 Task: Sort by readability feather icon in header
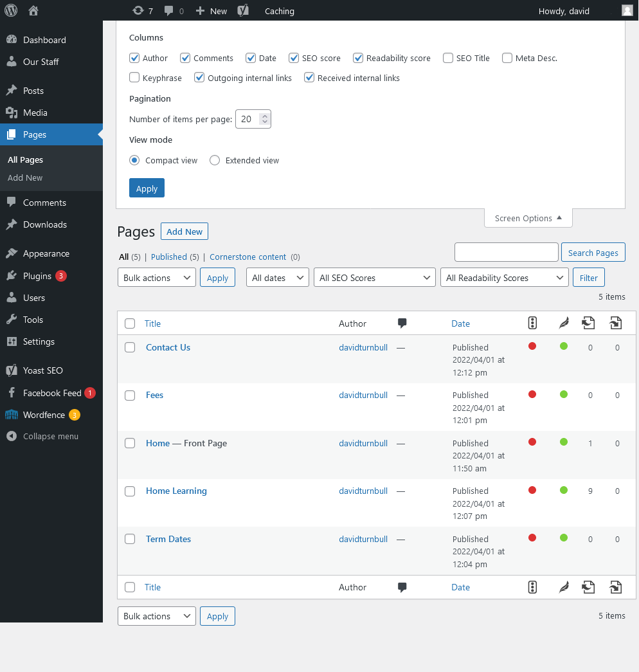click(564, 323)
